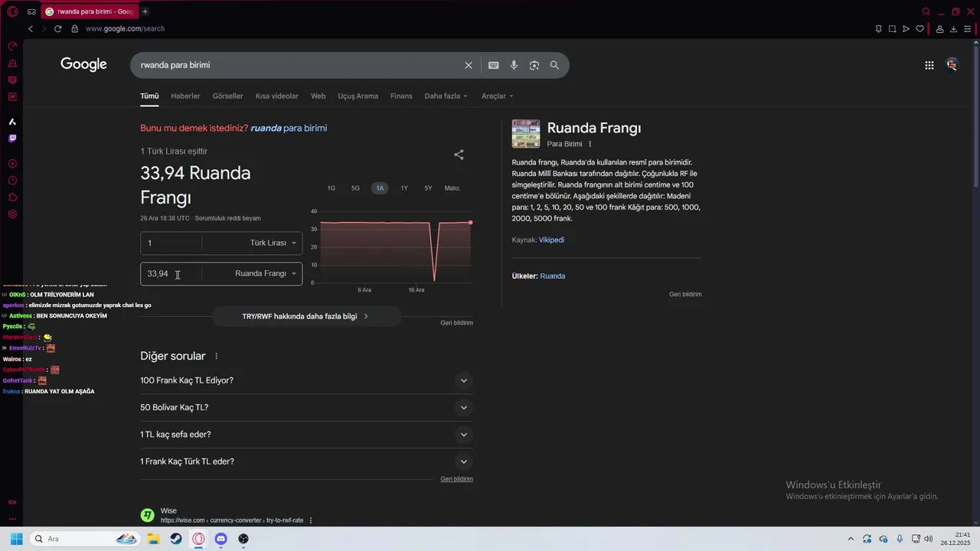The height and width of the screenshot is (551, 980).
Task: Switch to the Web tab
Action: pyautogui.click(x=318, y=96)
